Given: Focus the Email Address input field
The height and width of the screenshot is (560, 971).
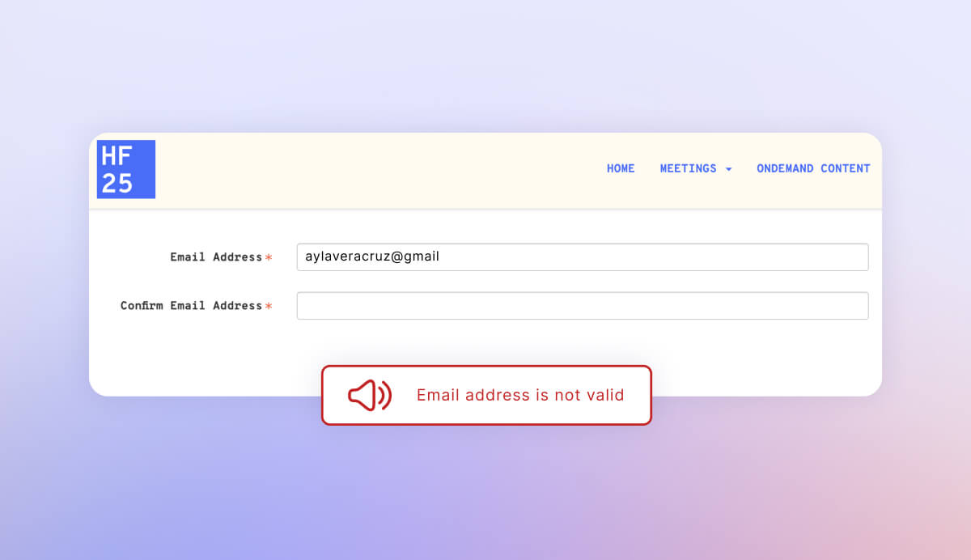Looking at the screenshot, I should (647, 257).
